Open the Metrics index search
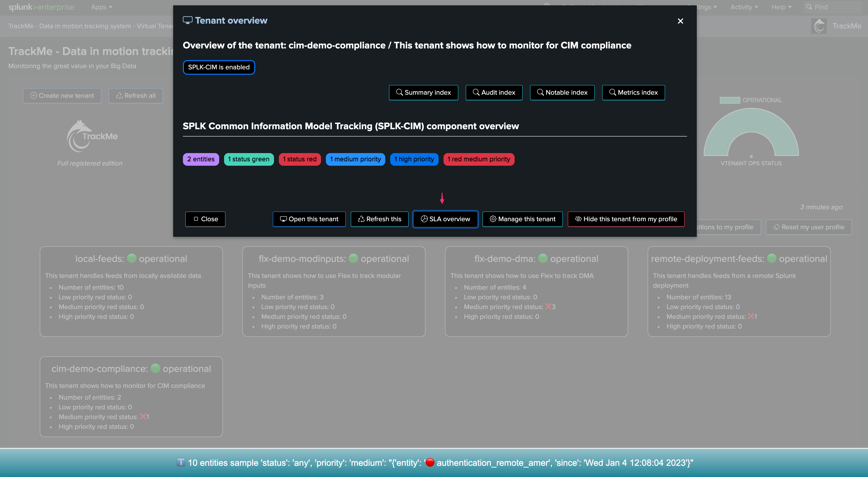The image size is (868, 477). tap(633, 92)
